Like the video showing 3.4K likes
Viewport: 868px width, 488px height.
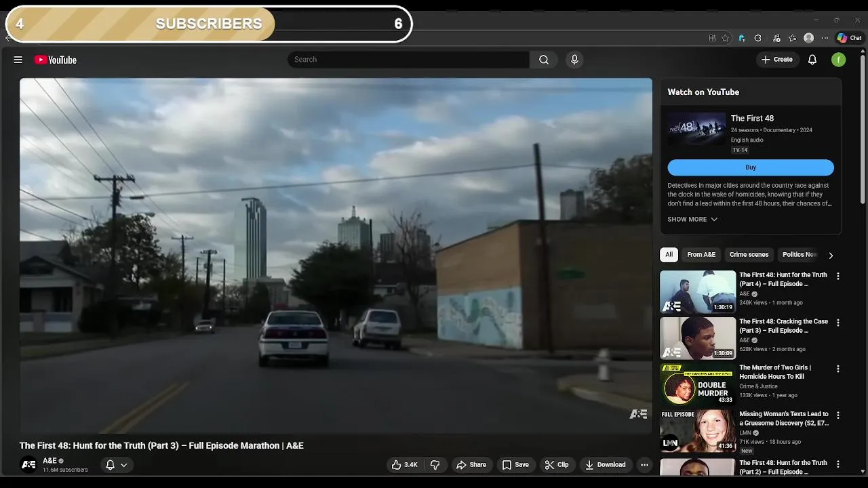405,465
